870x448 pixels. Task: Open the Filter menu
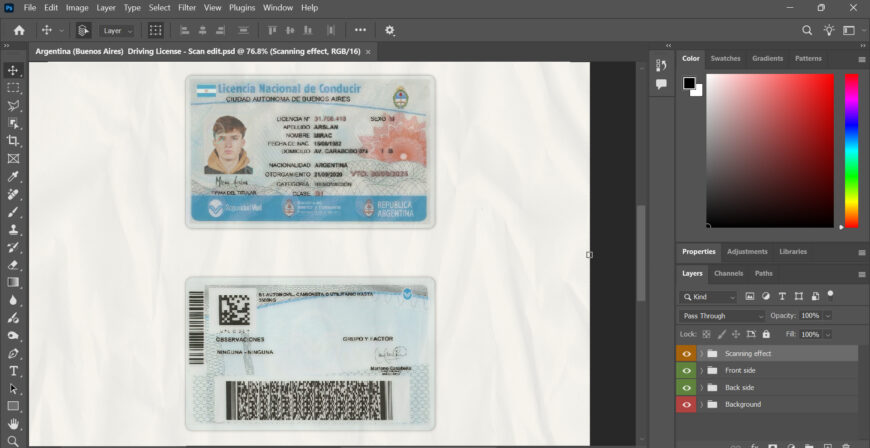[187, 8]
